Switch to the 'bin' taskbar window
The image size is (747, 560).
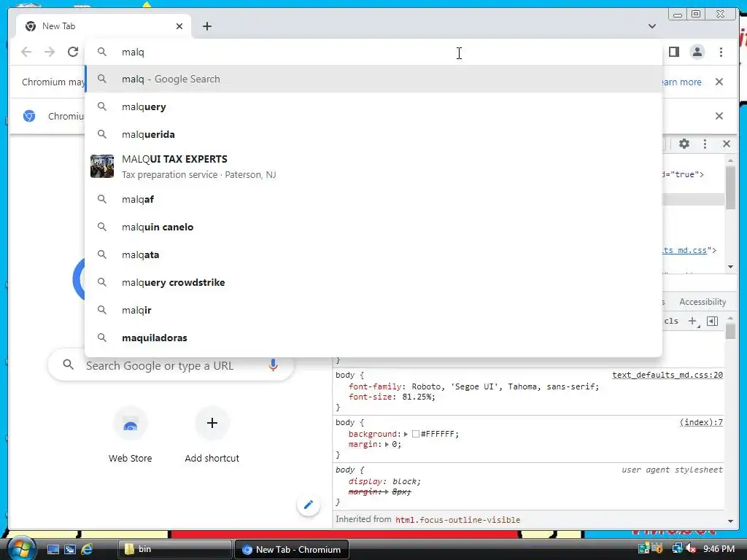click(175, 549)
